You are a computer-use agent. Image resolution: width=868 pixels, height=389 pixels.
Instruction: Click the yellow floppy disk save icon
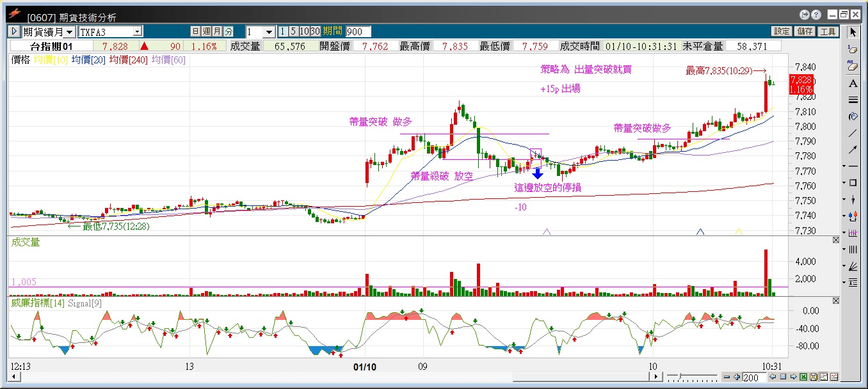[x=814, y=377]
